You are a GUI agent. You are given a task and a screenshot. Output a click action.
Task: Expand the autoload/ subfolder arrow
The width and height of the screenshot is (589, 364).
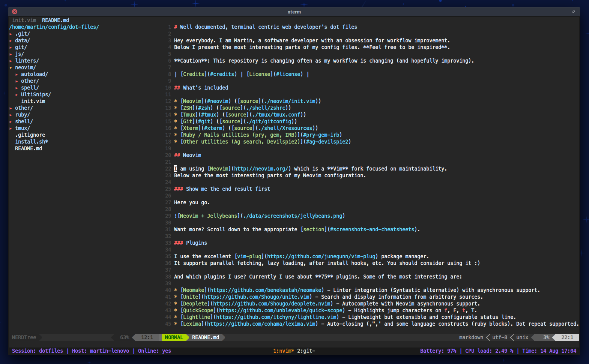(x=17, y=75)
